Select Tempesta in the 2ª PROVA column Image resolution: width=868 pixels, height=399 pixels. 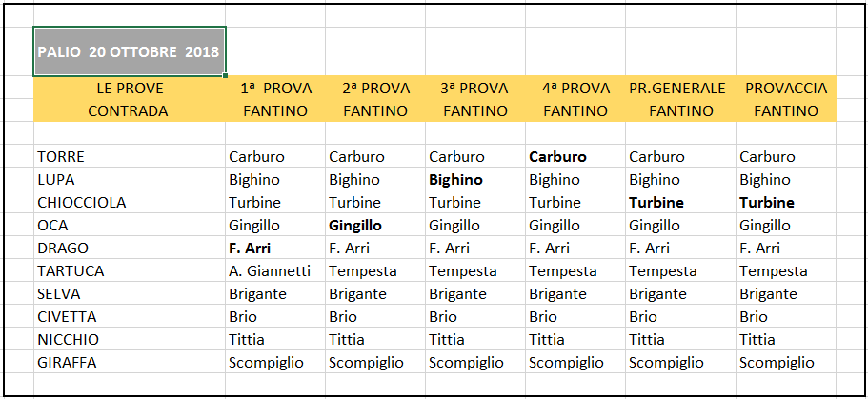click(x=374, y=271)
